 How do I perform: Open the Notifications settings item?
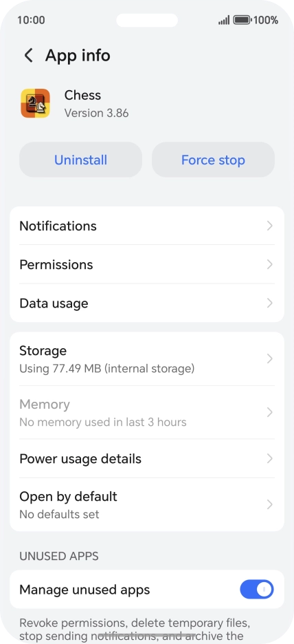(x=147, y=226)
